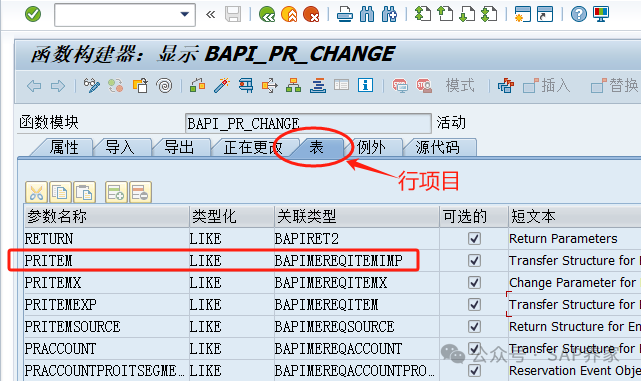The height and width of the screenshot is (381, 641).
Task: Go to First Page icon
Action: [x=423, y=14]
